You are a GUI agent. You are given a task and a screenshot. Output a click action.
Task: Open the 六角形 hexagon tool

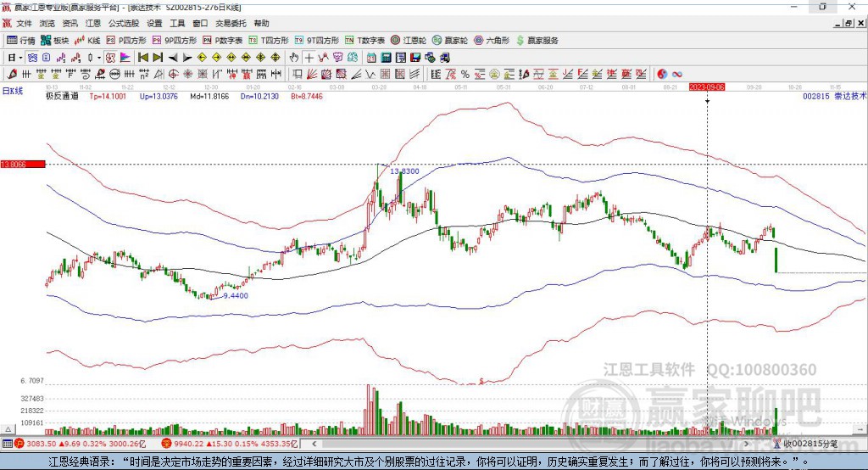pos(492,41)
